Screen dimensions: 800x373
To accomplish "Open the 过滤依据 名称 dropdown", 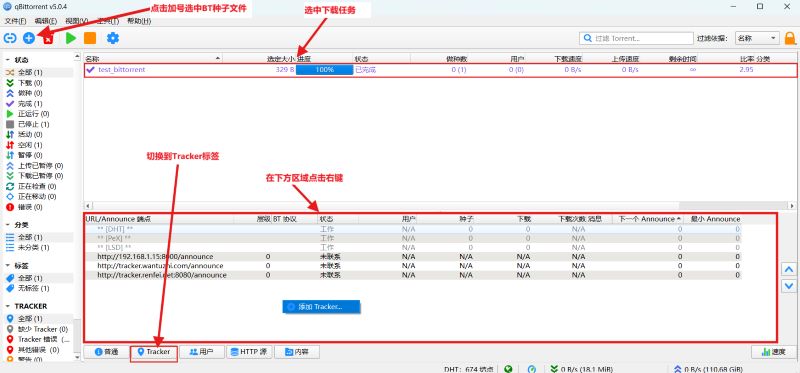I will coord(757,38).
